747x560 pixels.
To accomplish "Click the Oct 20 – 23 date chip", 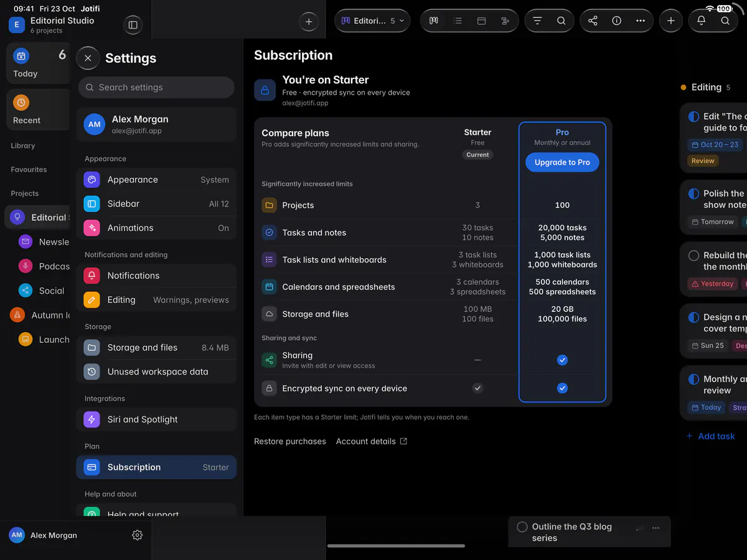I will tap(715, 144).
